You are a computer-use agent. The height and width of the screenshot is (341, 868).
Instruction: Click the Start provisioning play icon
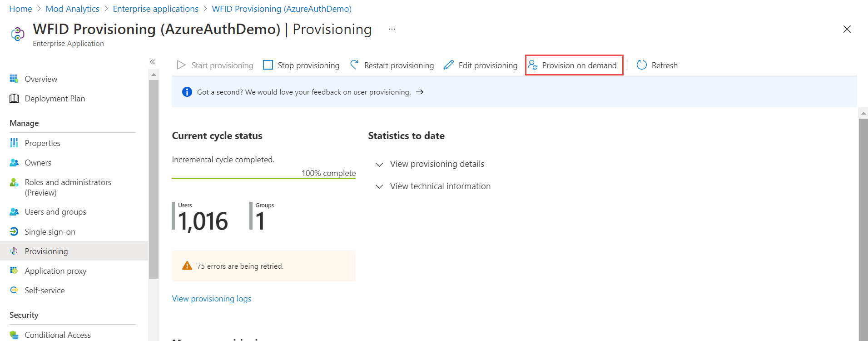(181, 65)
